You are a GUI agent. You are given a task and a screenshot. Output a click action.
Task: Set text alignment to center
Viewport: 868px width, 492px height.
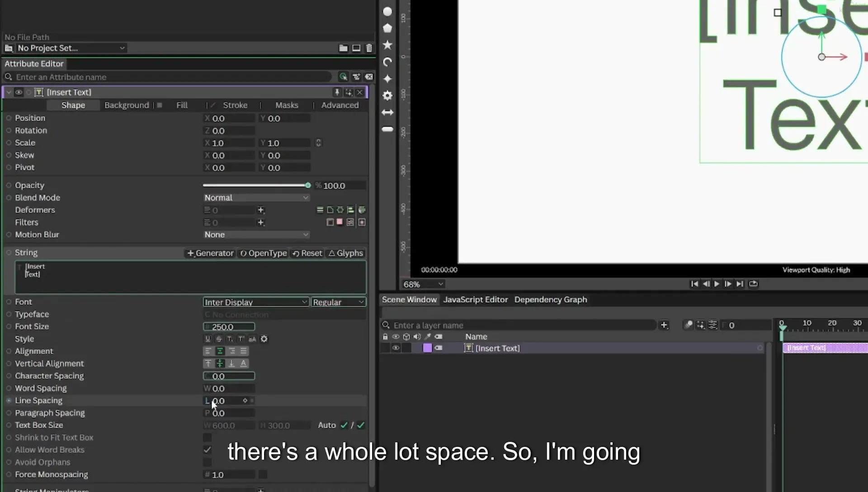[x=220, y=351]
